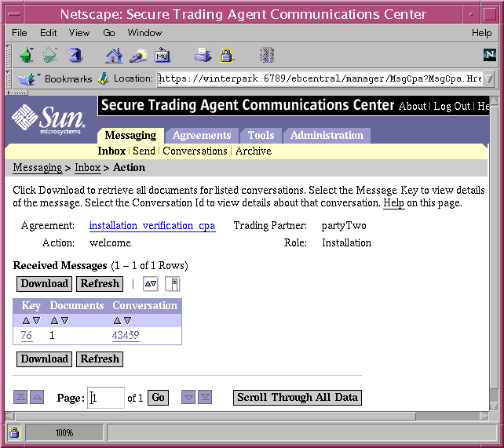This screenshot has height=448, width=504.
Task: Click into the Page number field
Action: tap(106, 398)
